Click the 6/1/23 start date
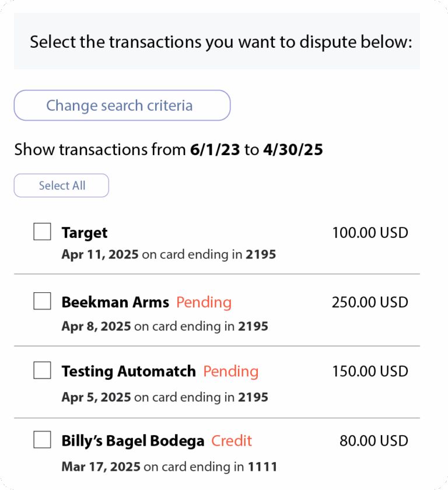 (215, 149)
